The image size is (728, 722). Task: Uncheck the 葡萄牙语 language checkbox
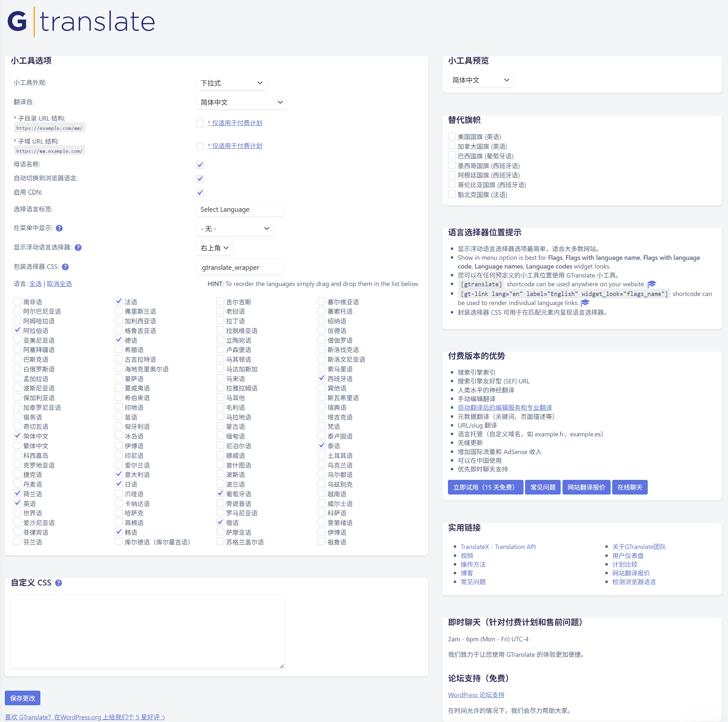pos(220,493)
